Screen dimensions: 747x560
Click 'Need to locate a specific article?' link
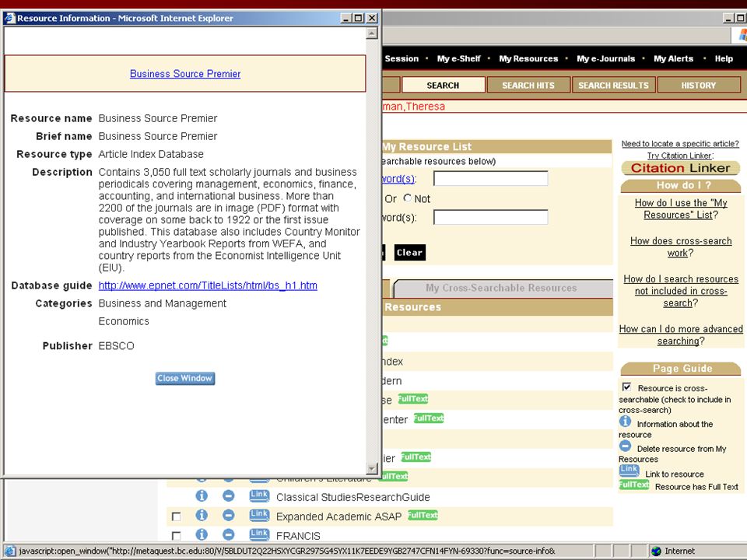[x=680, y=143]
